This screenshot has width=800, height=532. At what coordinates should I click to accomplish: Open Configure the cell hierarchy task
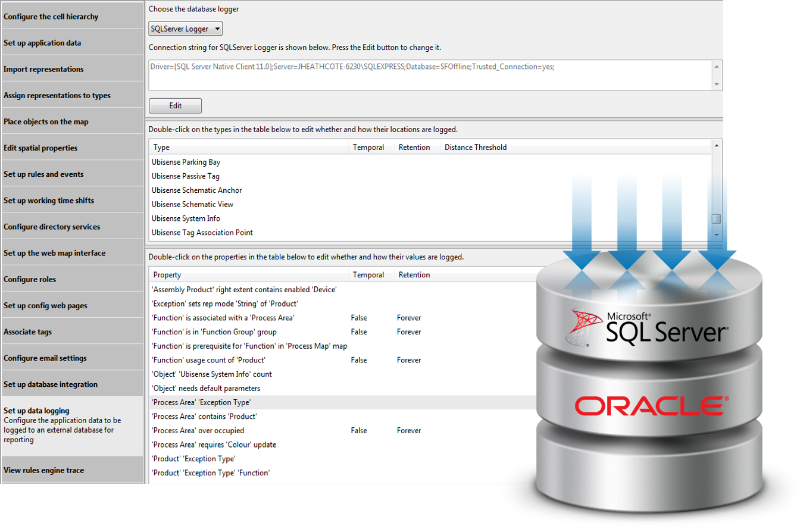pos(72,17)
